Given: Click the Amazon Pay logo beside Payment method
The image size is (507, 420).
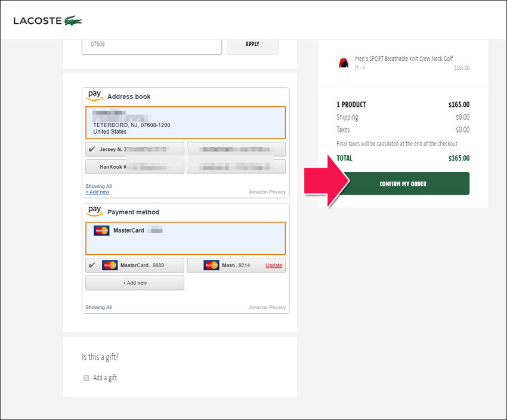Looking at the screenshot, I should pos(94,211).
